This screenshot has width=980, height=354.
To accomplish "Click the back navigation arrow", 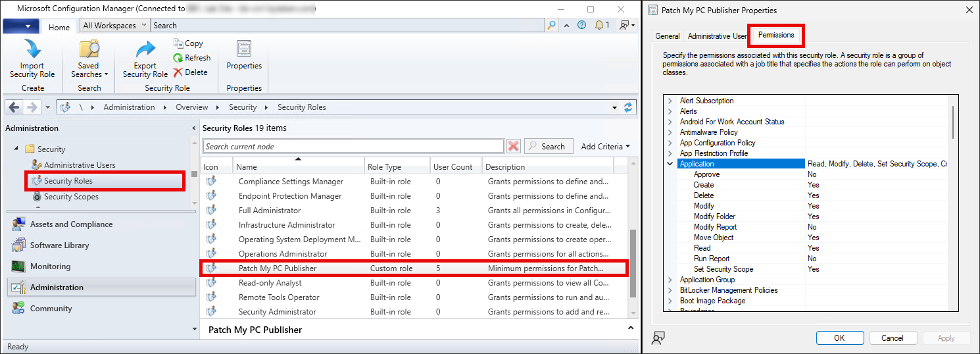I will 14,107.
